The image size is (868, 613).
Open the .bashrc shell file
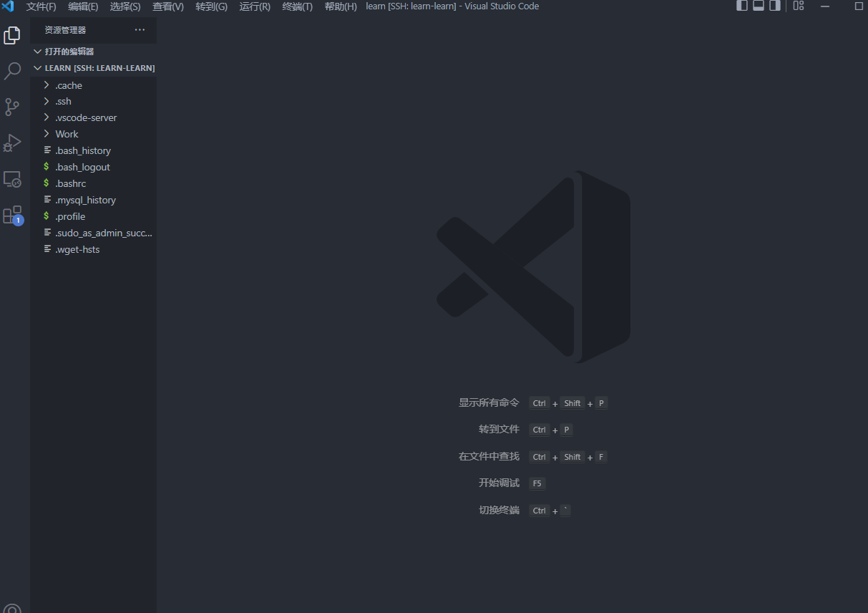point(93,183)
